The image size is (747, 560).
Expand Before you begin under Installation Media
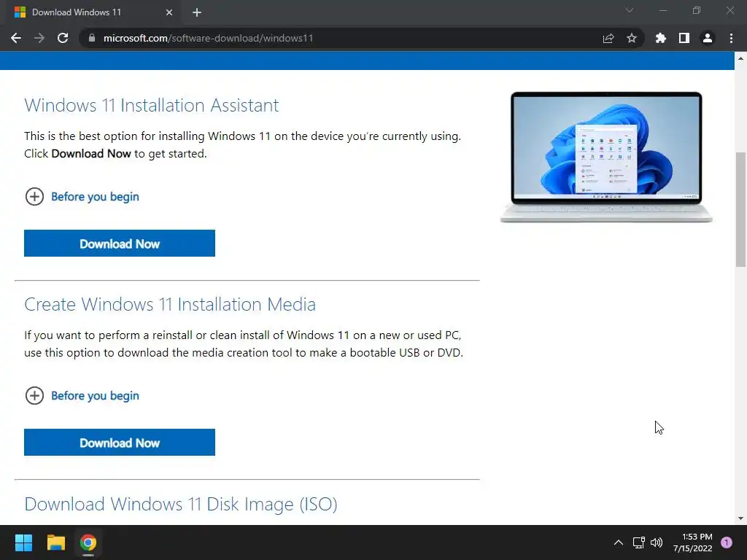(82, 396)
